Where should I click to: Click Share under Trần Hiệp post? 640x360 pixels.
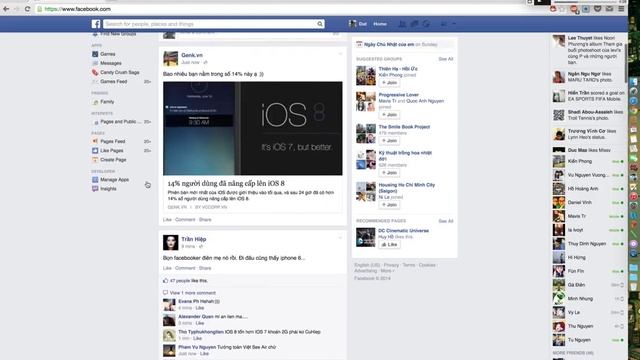205,268
